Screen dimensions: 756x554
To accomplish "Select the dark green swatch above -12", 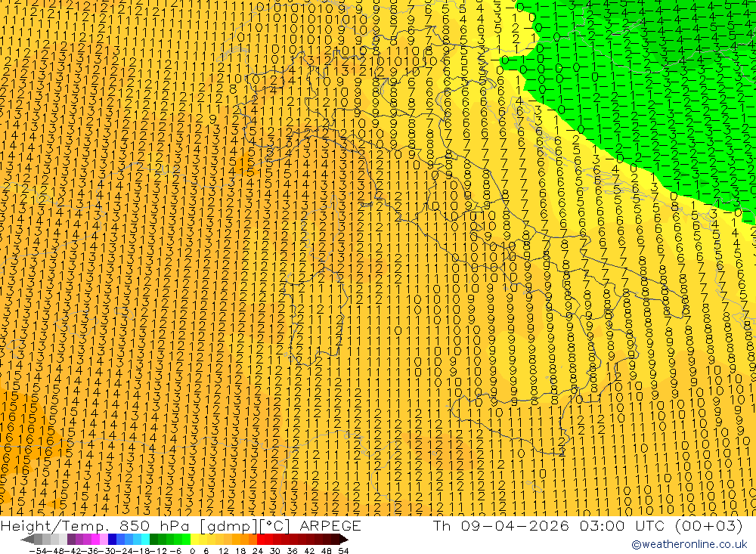I will [x=153, y=539].
